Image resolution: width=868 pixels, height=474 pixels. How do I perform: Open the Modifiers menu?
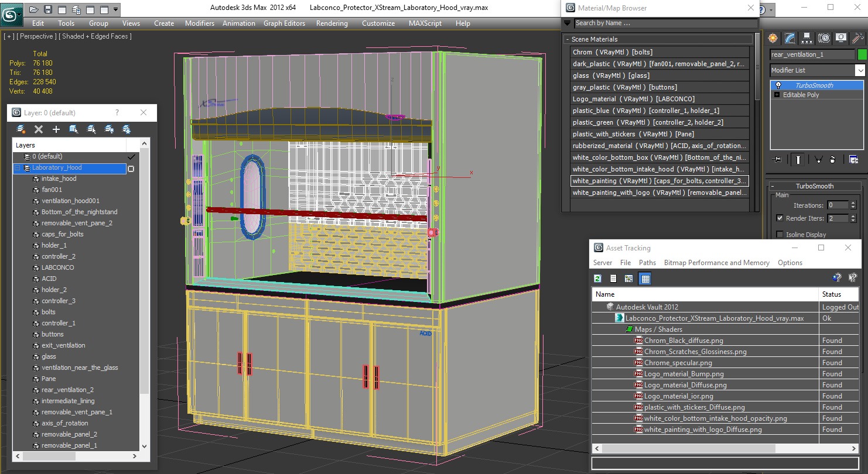point(200,23)
